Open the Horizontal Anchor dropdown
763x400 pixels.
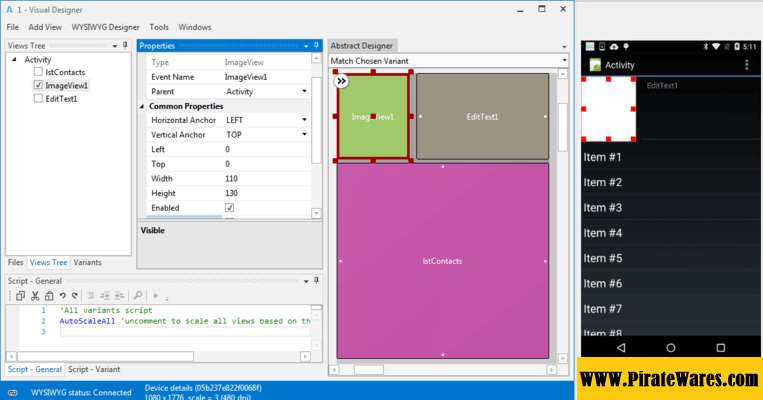click(x=303, y=120)
